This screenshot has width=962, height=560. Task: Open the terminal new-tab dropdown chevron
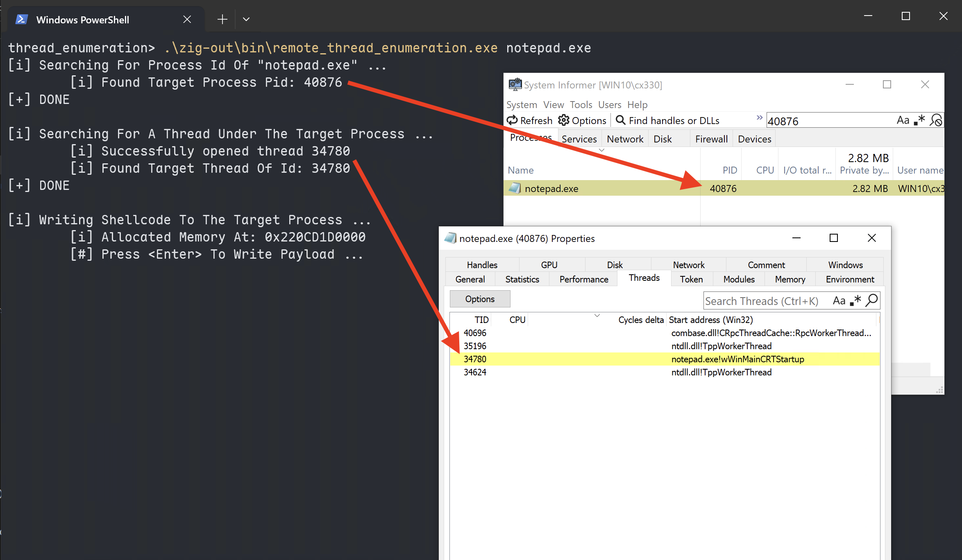point(246,19)
